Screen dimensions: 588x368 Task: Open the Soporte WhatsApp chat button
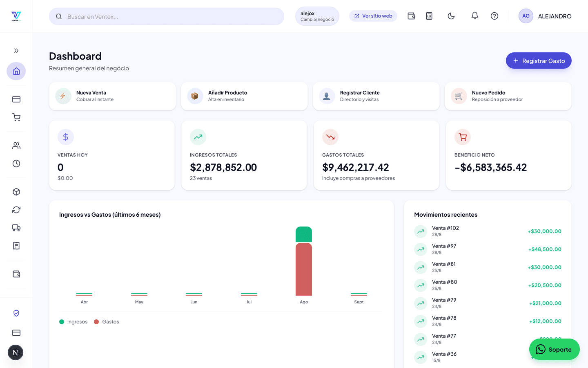[555, 349]
